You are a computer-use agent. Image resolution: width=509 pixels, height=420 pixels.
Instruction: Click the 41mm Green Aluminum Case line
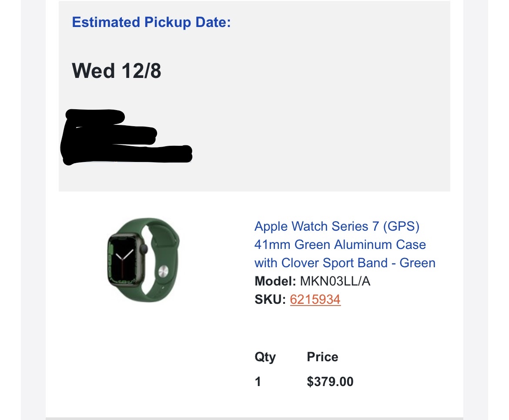click(x=340, y=245)
